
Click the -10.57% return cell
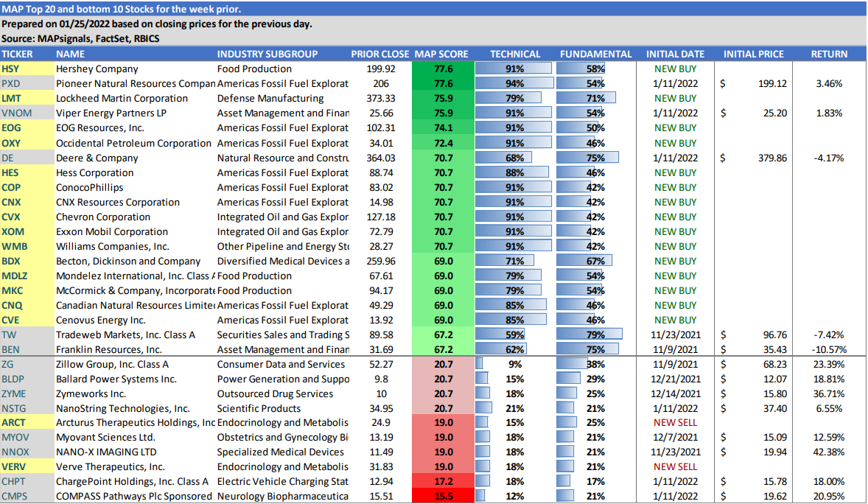(x=829, y=349)
